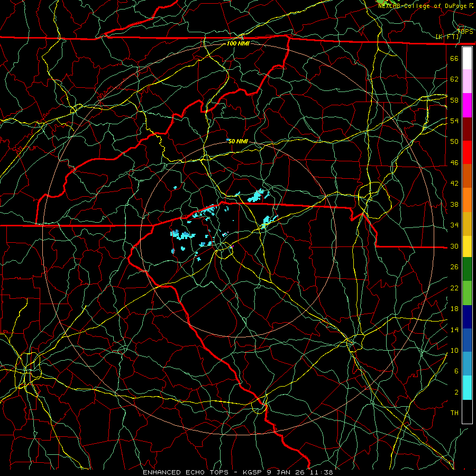Click the legend value '26'
This screenshot has width=476, height=476.
coord(454,267)
